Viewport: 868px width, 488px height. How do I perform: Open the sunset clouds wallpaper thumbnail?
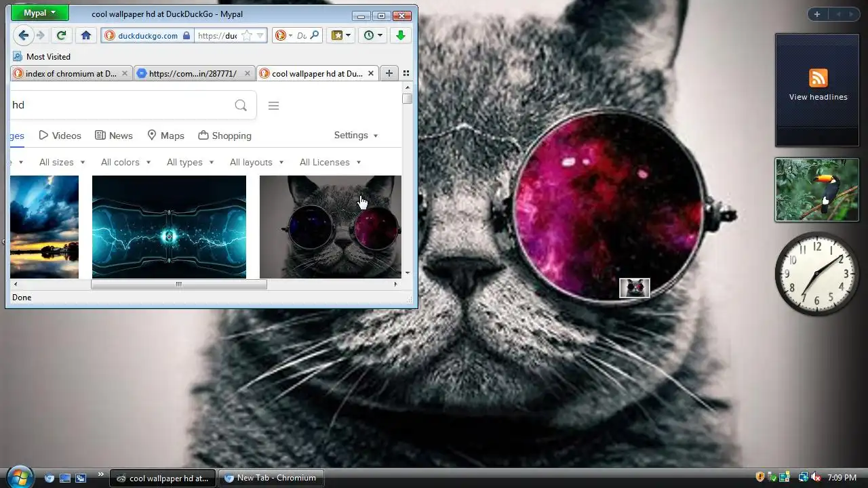(x=45, y=227)
